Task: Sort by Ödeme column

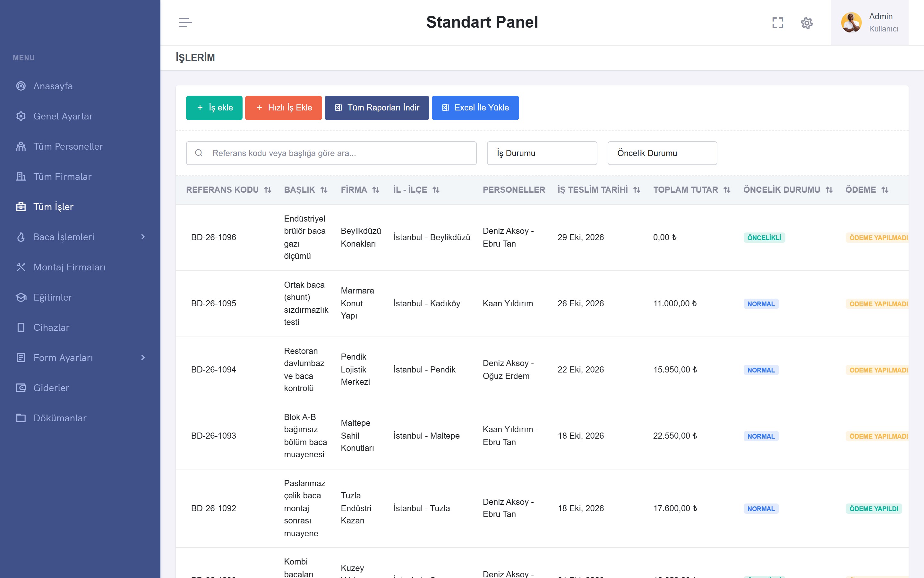Action: coord(885,190)
